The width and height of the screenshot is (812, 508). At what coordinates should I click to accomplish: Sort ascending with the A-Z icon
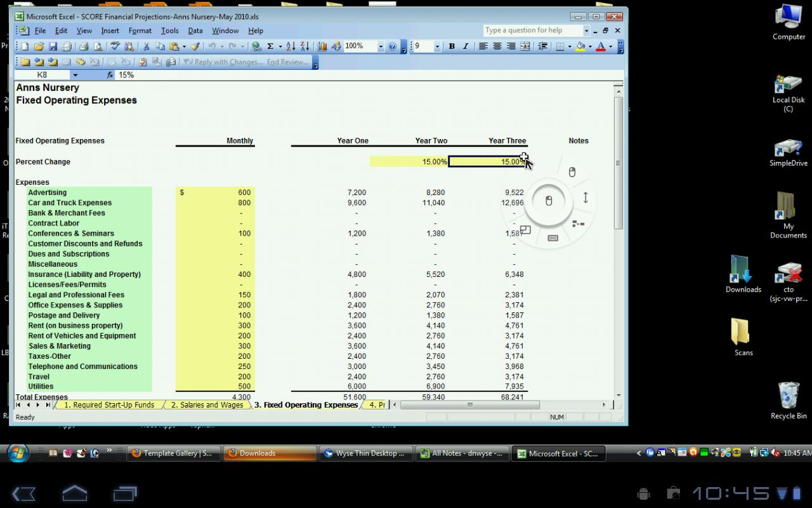click(x=291, y=46)
